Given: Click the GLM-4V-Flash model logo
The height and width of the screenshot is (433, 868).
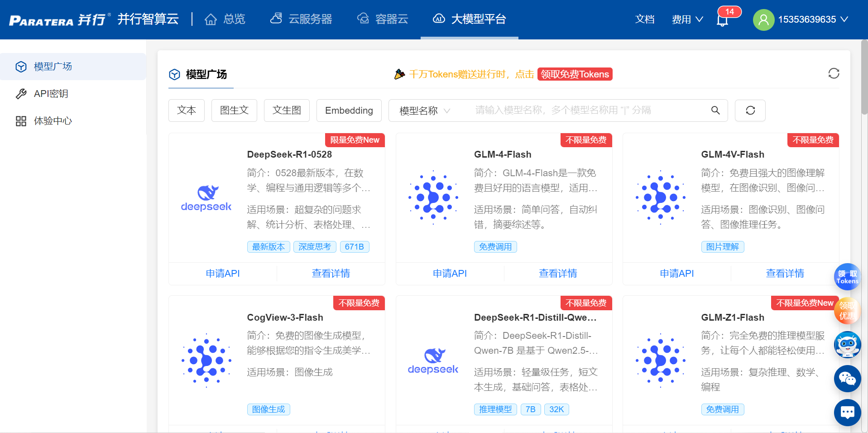Looking at the screenshot, I should coord(661,197).
